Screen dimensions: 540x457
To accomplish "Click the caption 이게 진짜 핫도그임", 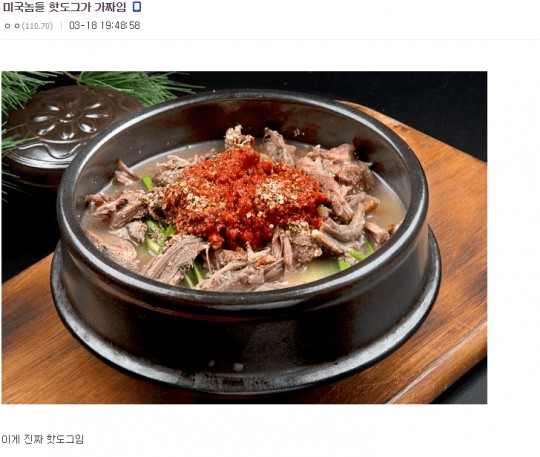I will (43, 439).
